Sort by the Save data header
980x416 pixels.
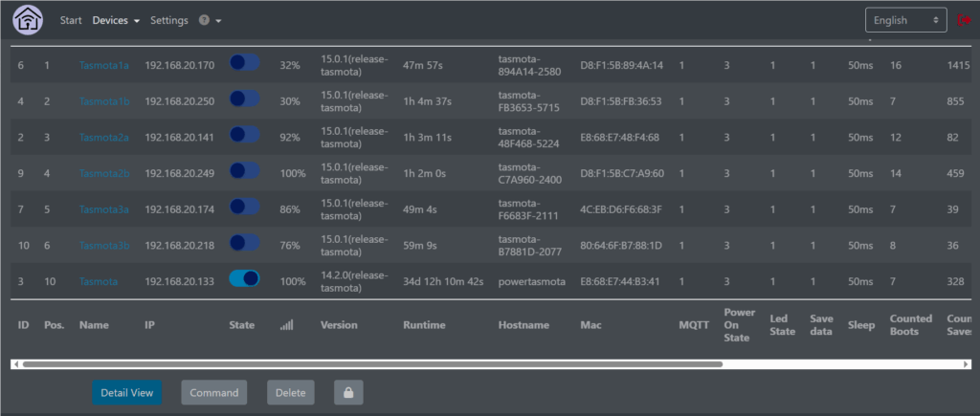(x=821, y=325)
